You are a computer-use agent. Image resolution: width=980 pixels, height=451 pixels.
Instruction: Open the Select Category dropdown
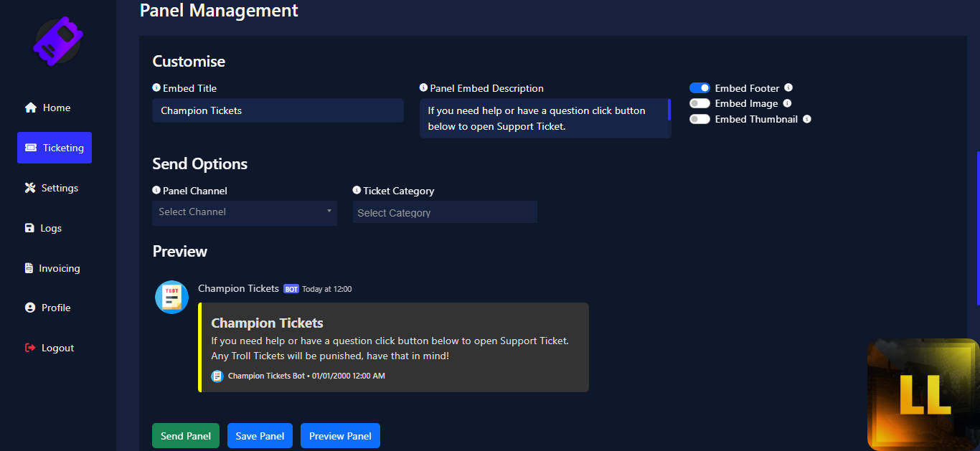pyautogui.click(x=445, y=212)
